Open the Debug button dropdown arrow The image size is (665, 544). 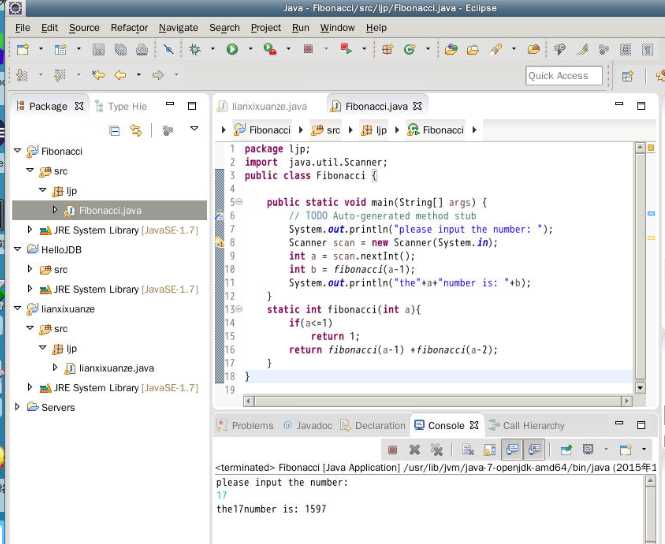click(213, 49)
